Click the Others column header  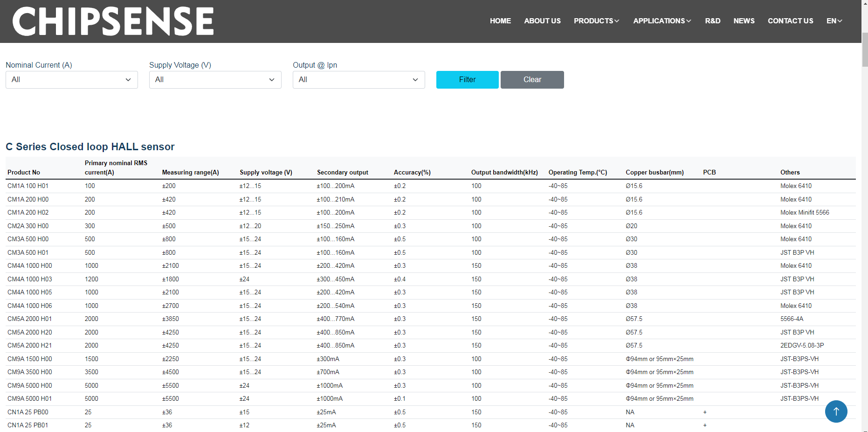point(790,172)
